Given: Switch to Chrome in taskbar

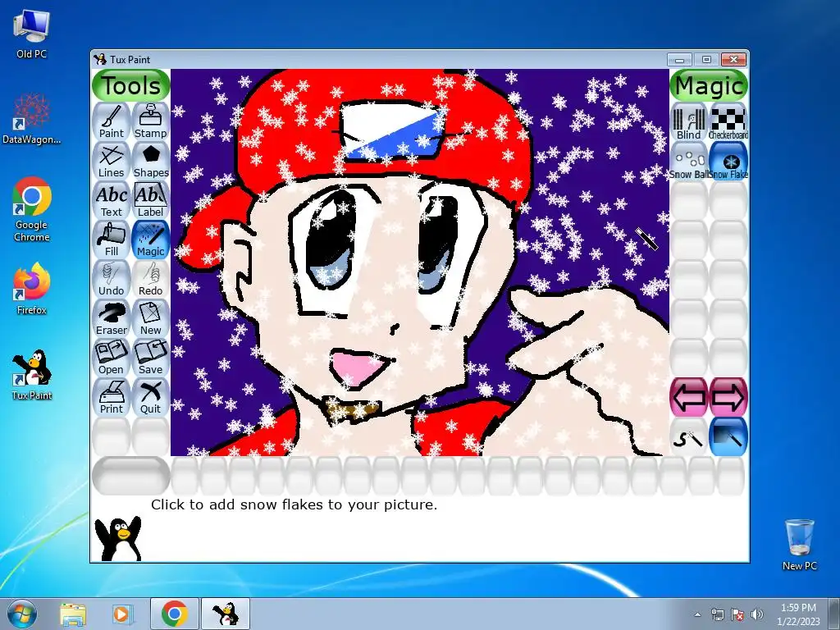Looking at the screenshot, I should 175,614.
